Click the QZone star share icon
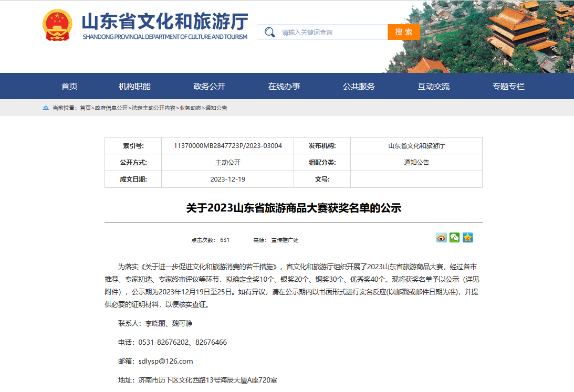This screenshot has width=574, height=392. coord(467,238)
